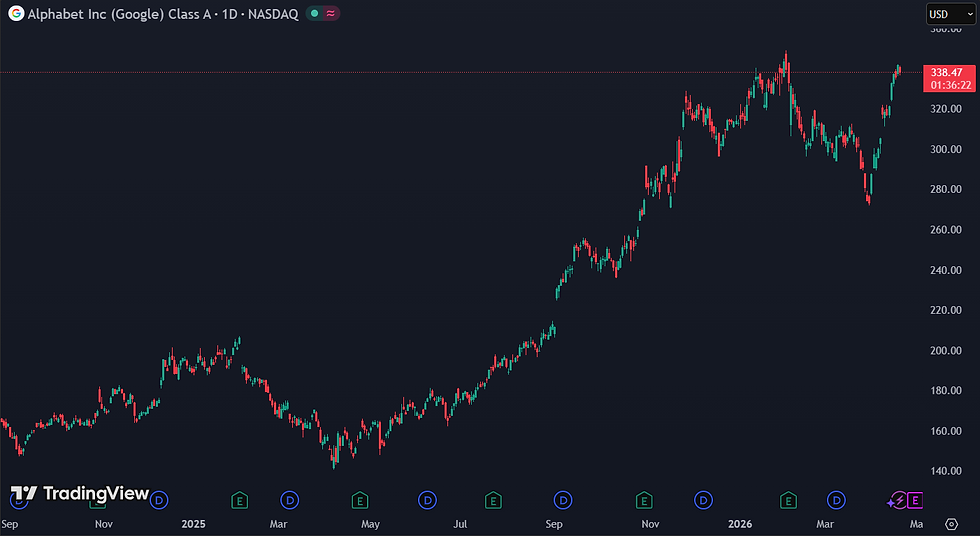
Task: Click the Google logo beside the symbol name
Action: click(x=16, y=14)
